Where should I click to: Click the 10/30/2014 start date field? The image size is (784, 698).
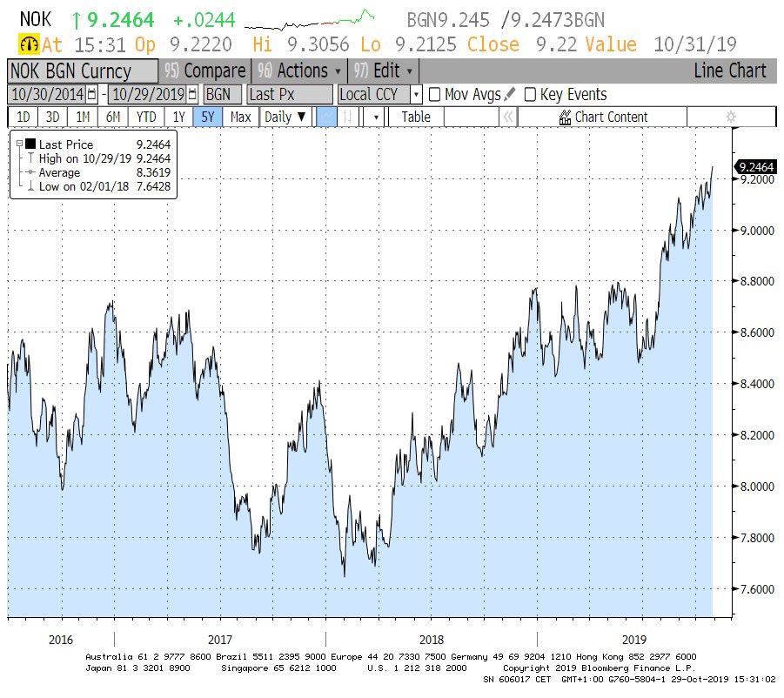pos(48,94)
